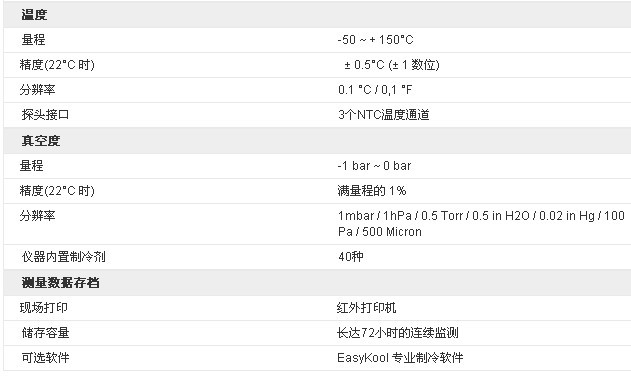Select the 40种 refrigerant value

click(351, 257)
